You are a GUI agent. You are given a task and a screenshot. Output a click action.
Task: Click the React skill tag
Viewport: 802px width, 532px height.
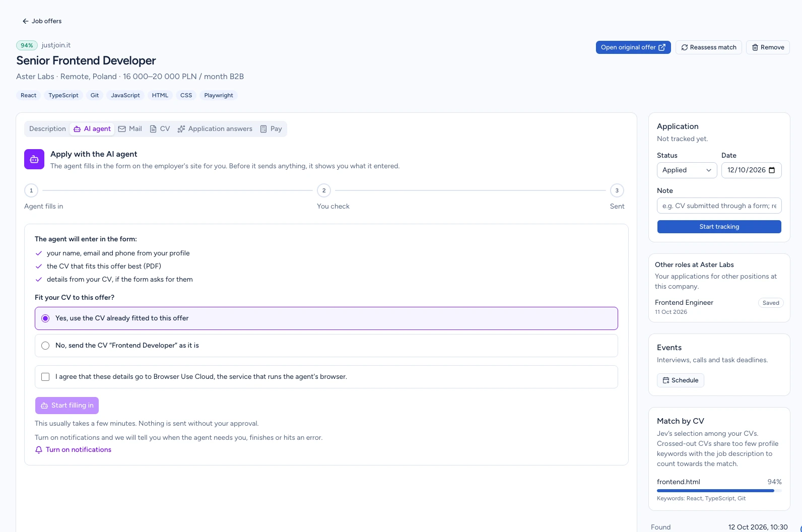29,95
